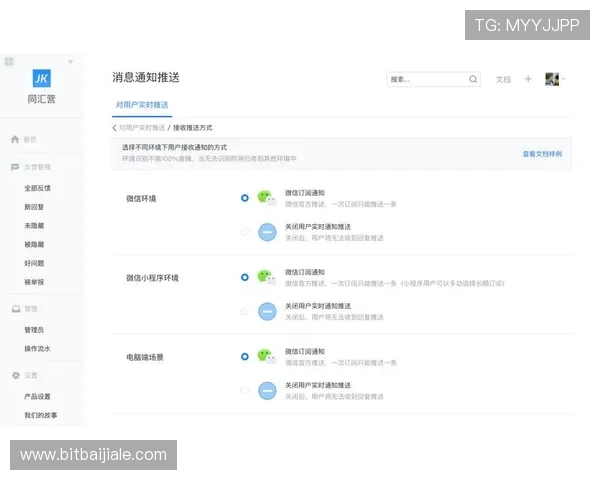Click the 同汇营 product name
600x480 pixels.
41,99
